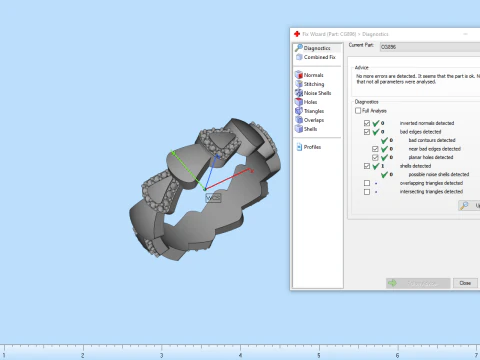The width and height of the screenshot is (480, 360).
Task: Enable intersecting triangles detected checkbox
Action: click(x=367, y=192)
